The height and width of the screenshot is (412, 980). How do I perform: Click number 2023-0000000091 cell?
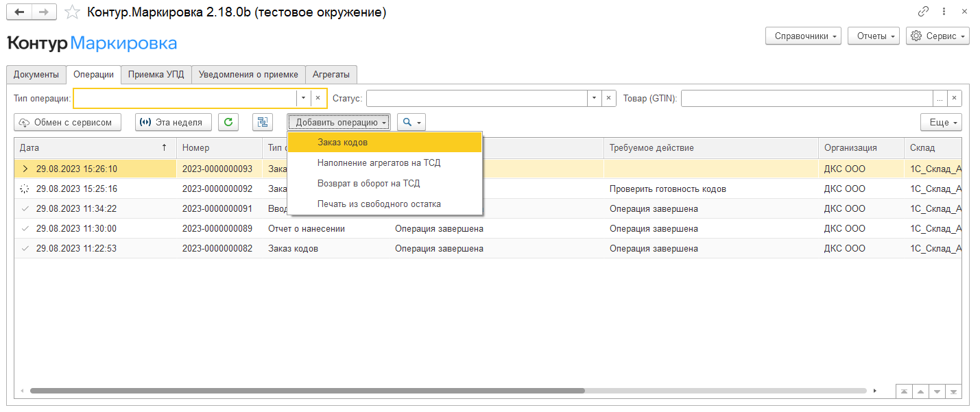pyautogui.click(x=219, y=208)
